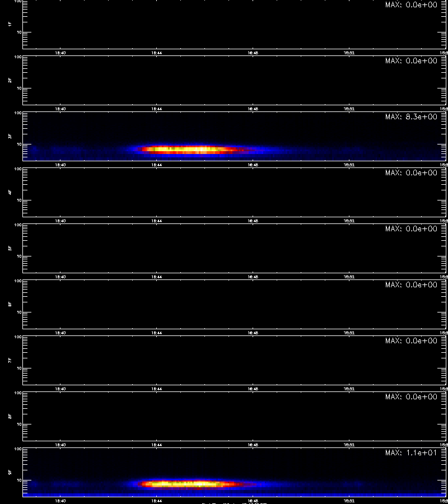
Task: Click the MAX: 0.0e+00 readout in the 4F panel
Action: tap(412, 173)
